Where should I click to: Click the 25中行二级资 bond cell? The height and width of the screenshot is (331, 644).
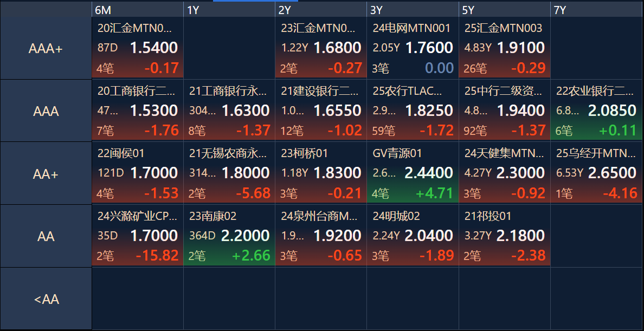pyautogui.click(x=504, y=111)
